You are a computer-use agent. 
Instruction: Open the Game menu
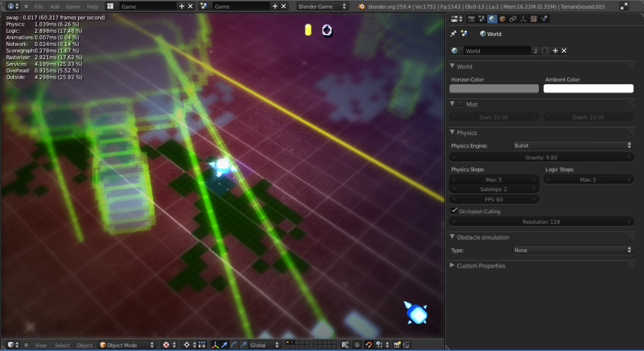72,6
